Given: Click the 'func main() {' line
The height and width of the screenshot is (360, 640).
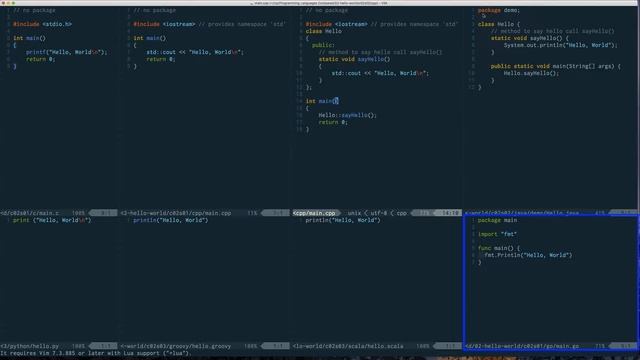Looking at the screenshot, I should tap(499, 248).
